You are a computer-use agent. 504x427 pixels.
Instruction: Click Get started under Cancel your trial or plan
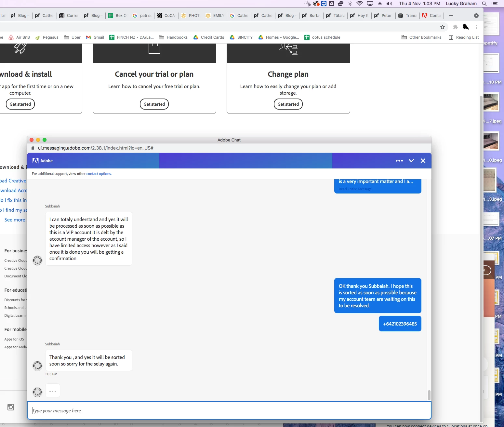click(154, 104)
